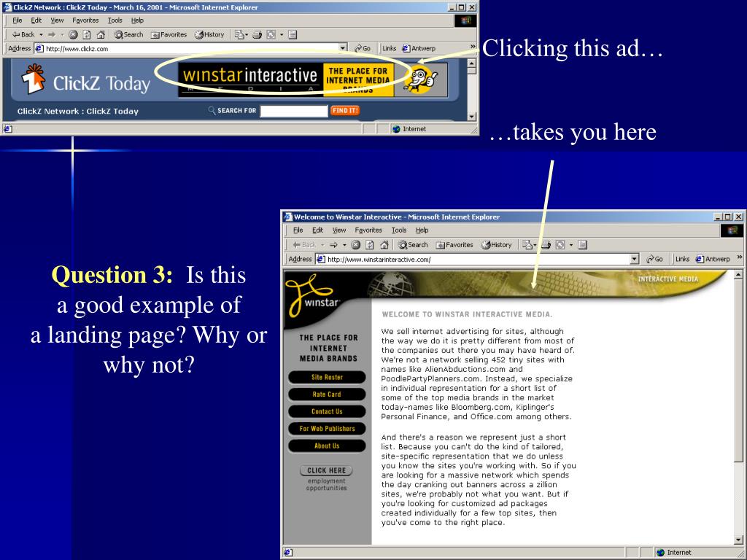This screenshot has width=747, height=560.
Task: Click Refresh icon in Winstar browser toolbar
Action: 370,245
